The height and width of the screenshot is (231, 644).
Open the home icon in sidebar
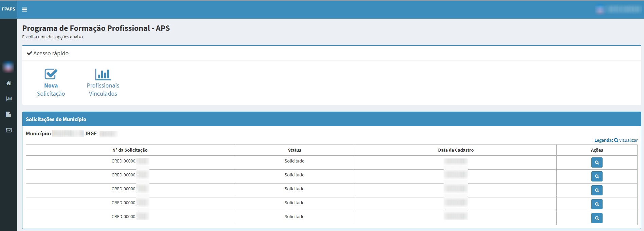8,83
